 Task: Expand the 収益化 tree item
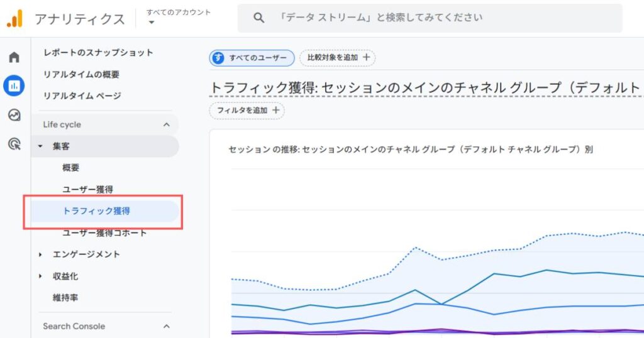pyautogui.click(x=41, y=276)
